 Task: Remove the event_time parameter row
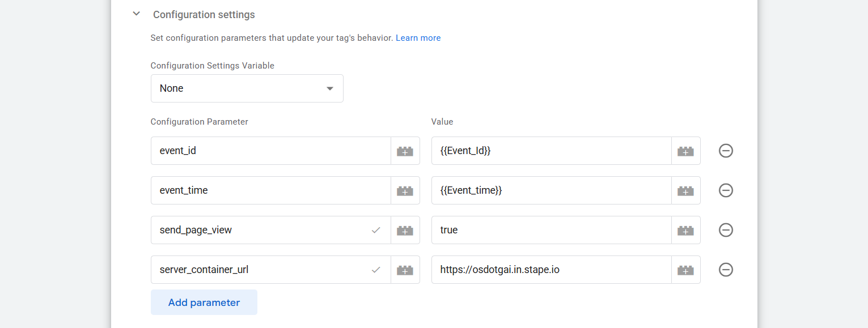tap(726, 190)
